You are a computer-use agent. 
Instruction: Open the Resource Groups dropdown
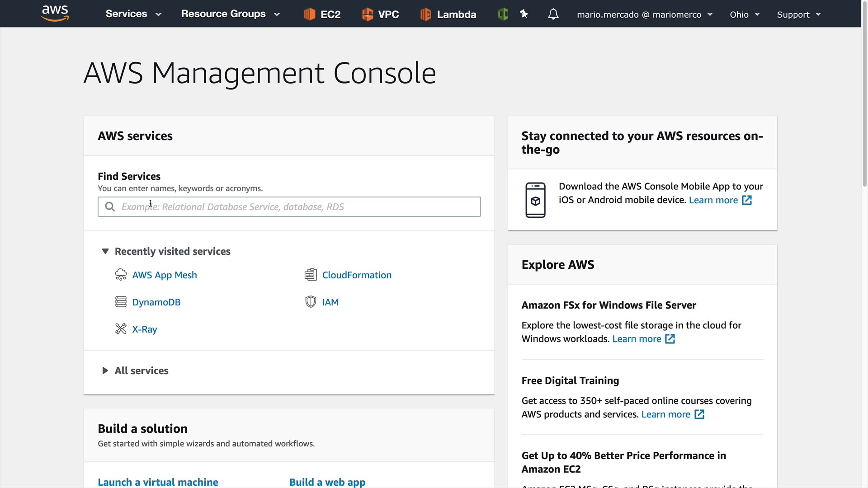[230, 14]
